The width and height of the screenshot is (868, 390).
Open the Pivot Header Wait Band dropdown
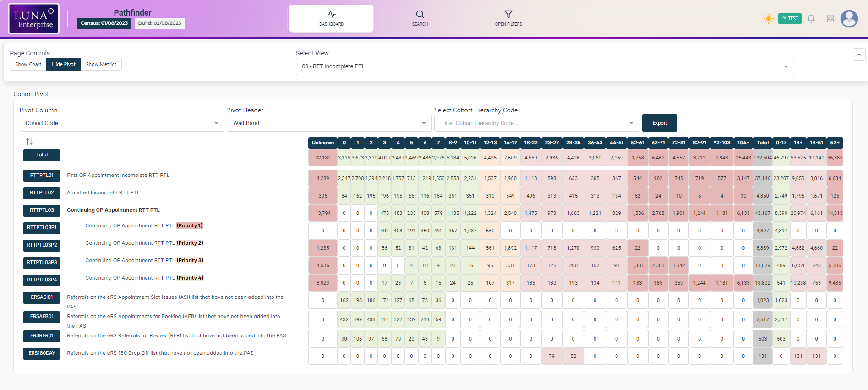pyautogui.click(x=329, y=123)
